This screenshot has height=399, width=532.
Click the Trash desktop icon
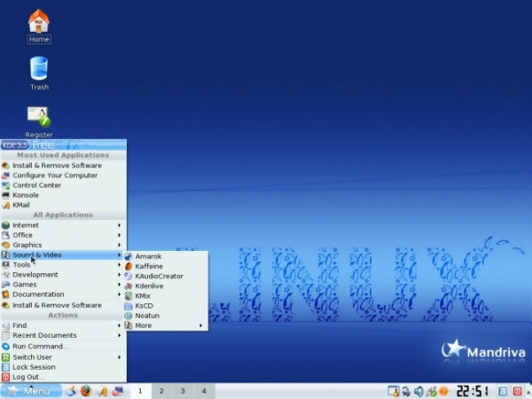click(x=39, y=71)
